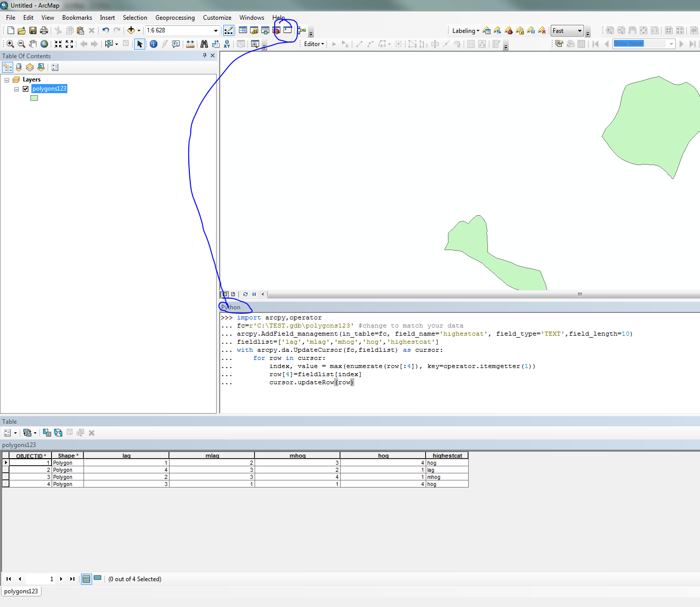
Task: Open the Python window icon
Action: pyautogui.click(x=287, y=30)
